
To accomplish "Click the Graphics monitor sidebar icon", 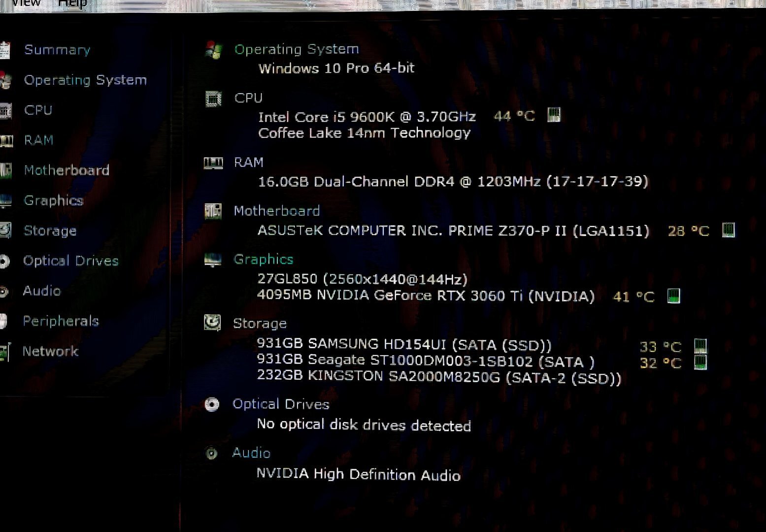I will pos(5,201).
